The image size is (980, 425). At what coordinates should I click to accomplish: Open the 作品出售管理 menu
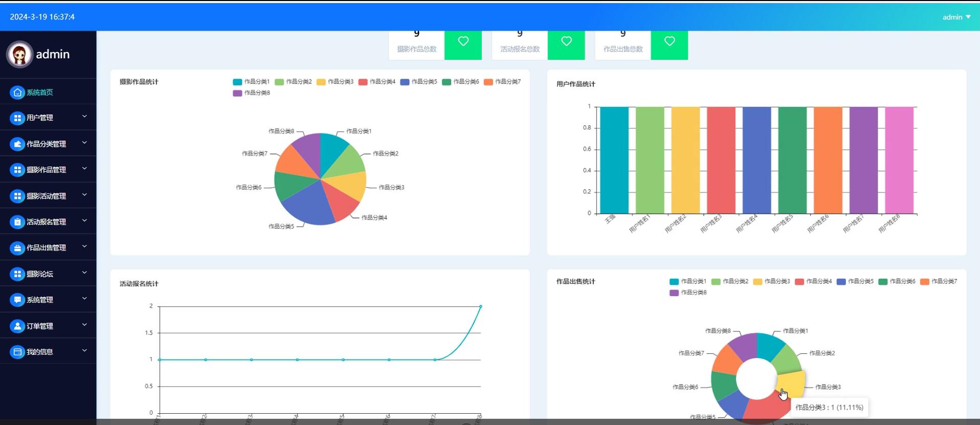(x=48, y=248)
